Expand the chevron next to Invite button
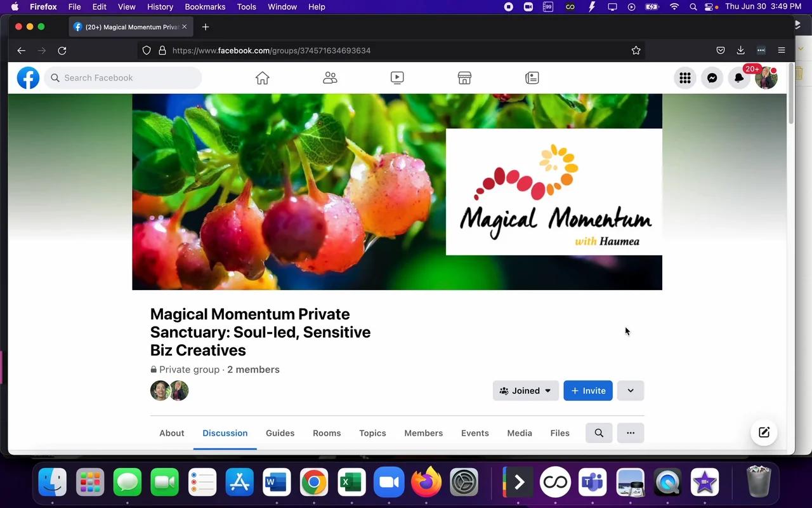Image resolution: width=812 pixels, height=508 pixels. pyautogui.click(x=630, y=391)
